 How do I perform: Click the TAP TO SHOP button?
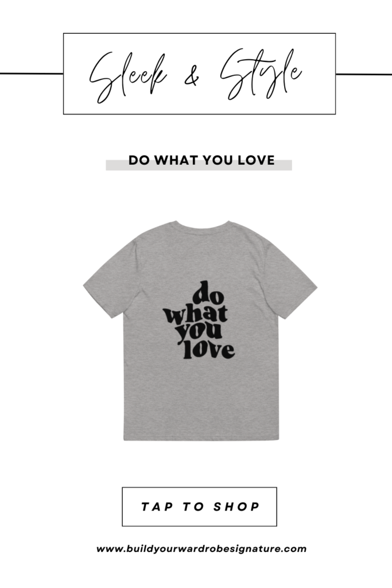coord(199,506)
